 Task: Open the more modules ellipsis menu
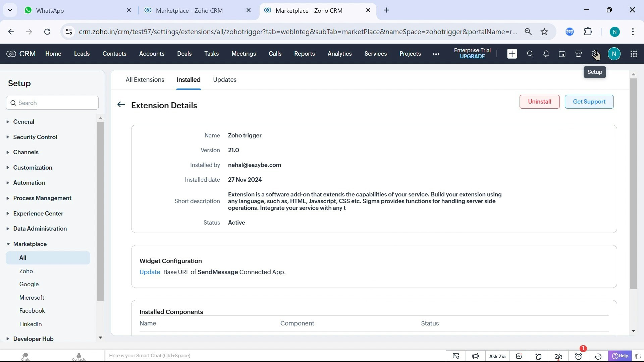tap(436, 54)
